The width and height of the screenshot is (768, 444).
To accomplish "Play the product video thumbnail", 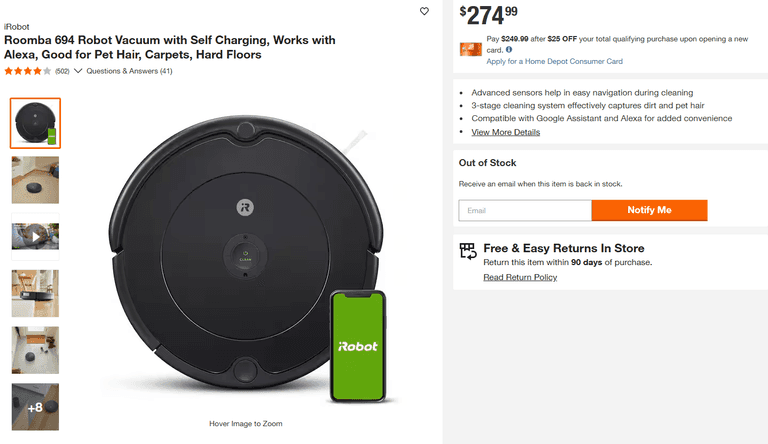I will pos(35,237).
